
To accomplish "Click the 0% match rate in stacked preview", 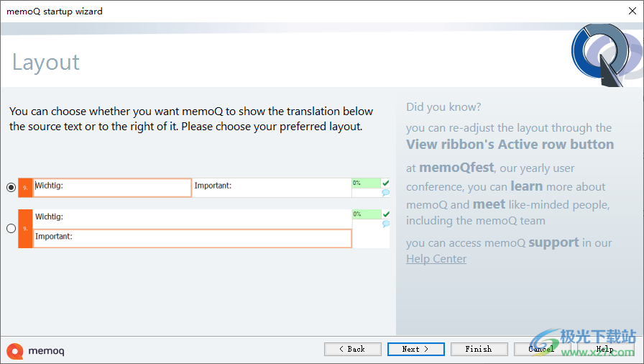I will pos(367,214).
